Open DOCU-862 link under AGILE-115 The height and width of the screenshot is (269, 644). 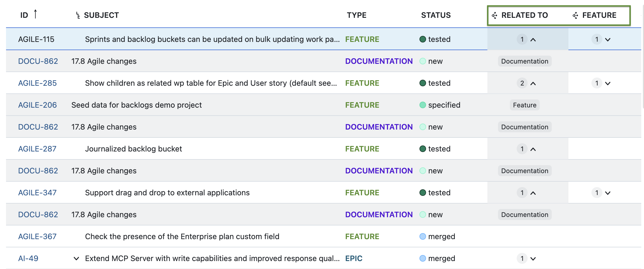(x=38, y=61)
